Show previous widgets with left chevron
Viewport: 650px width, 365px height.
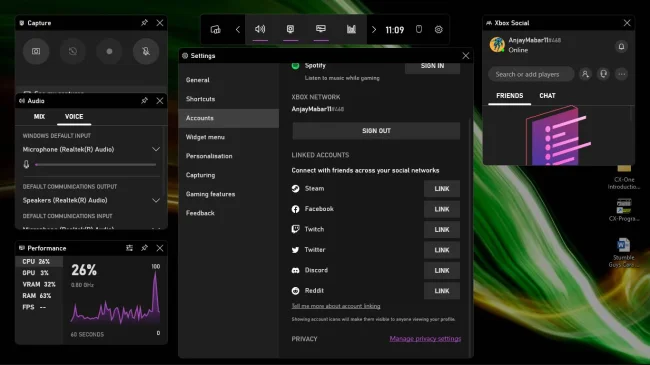(238, 29)
